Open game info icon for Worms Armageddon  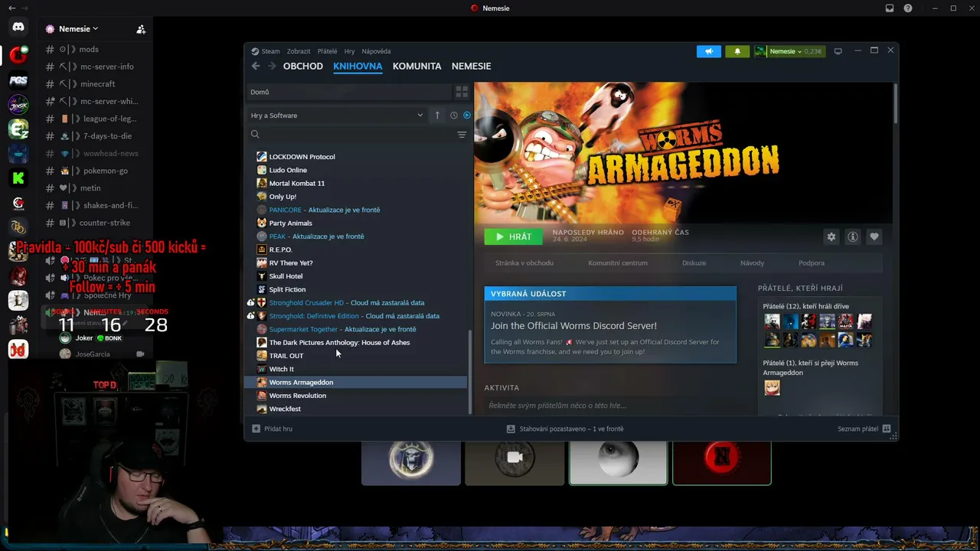(x=853, y=236)
